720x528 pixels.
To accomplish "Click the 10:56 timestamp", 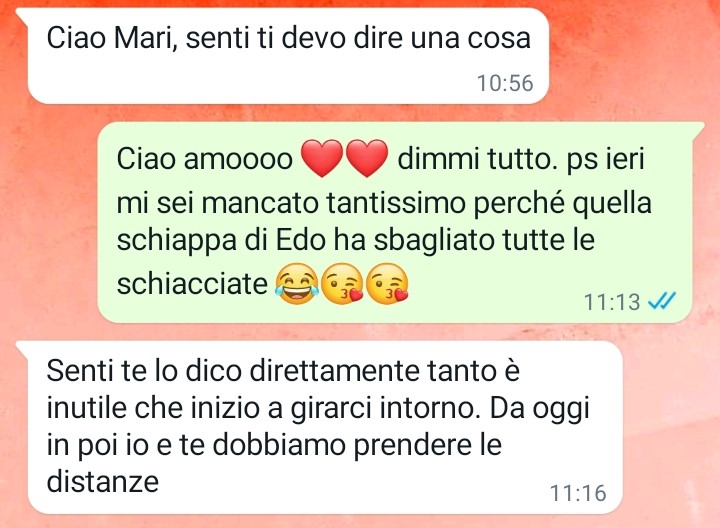I will pos(505,83).
